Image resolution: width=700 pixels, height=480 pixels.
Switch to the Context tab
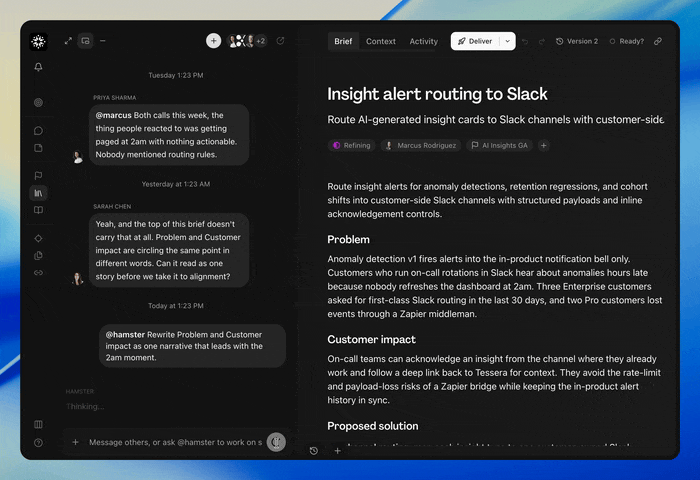(x=381, y=42)
